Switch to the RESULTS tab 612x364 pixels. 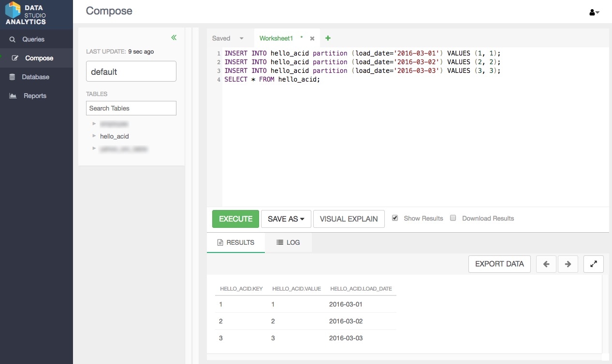(236, 242)
